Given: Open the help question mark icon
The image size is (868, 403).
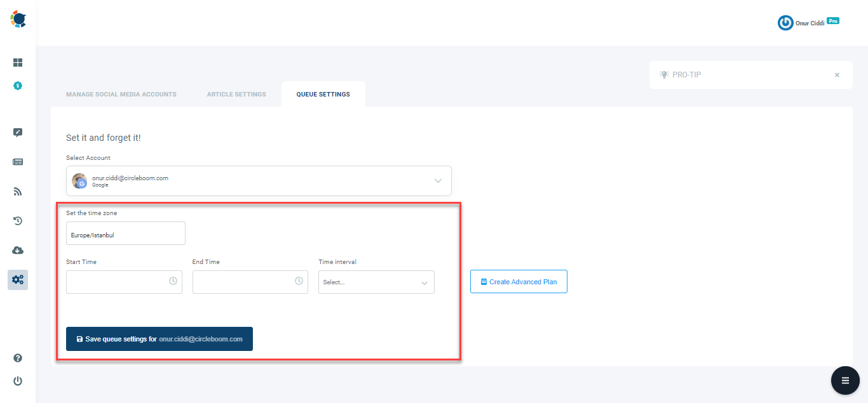Looking at the screenshot, I should pos(18,358).
